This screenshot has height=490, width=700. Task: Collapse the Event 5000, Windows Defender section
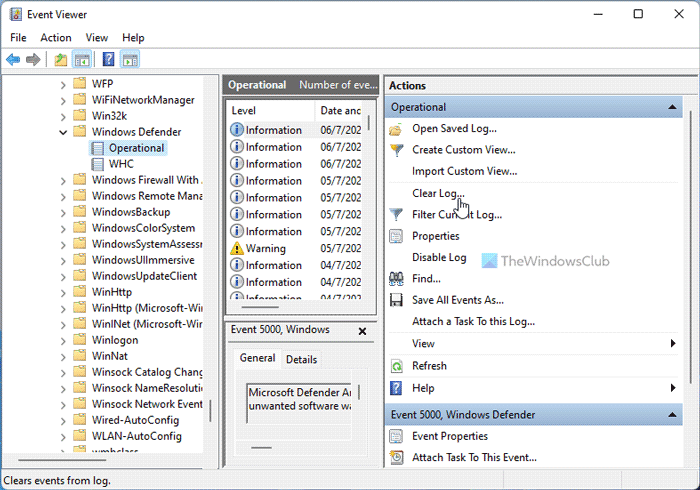[672, 415]
